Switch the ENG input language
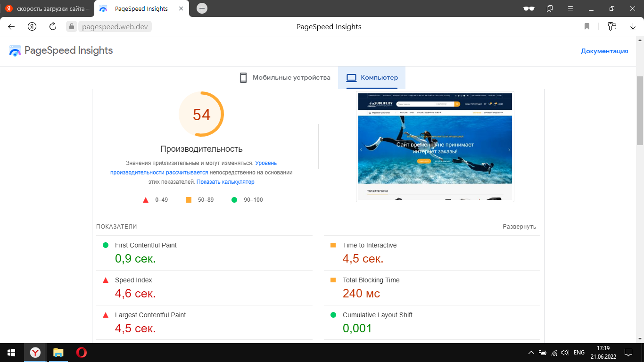The height and width of the screenshot is (362, 644). tap(579, 353)
